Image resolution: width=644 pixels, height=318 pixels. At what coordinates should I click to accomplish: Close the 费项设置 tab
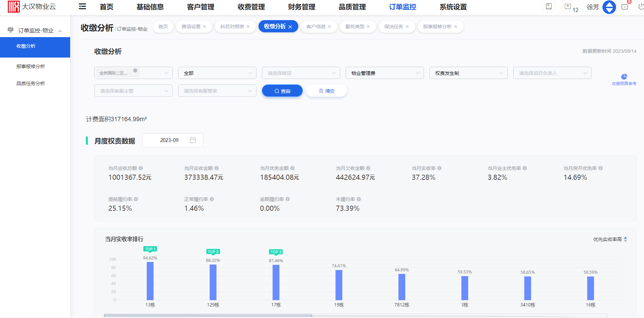pos(204,27)
